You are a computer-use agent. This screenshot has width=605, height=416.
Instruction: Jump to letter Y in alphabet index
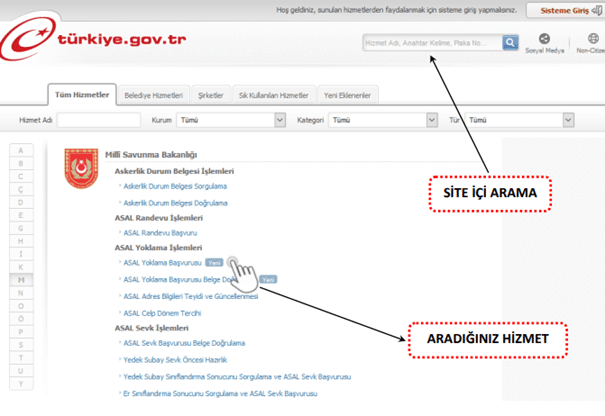21,384
